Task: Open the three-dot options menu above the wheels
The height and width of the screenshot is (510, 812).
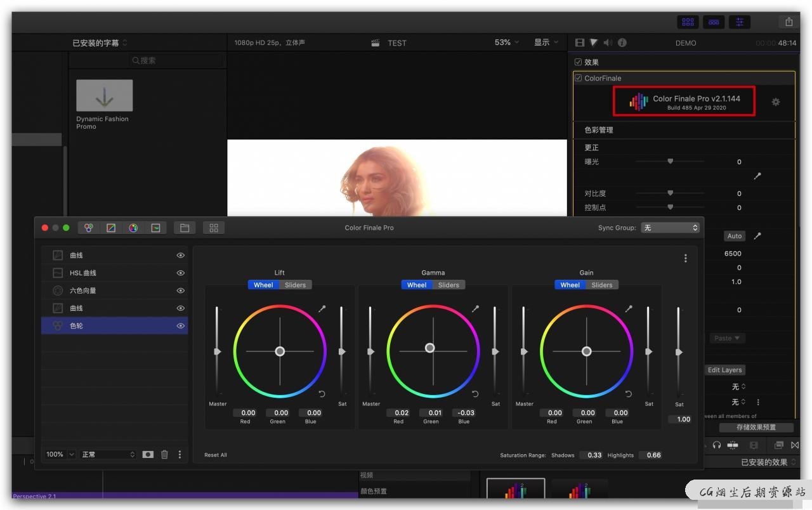Action: pyautogui.click(x=685, y=258)
